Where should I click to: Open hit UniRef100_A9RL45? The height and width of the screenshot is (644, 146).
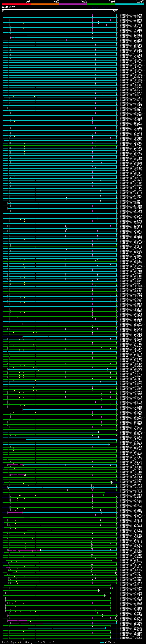[x=131, y=27]
